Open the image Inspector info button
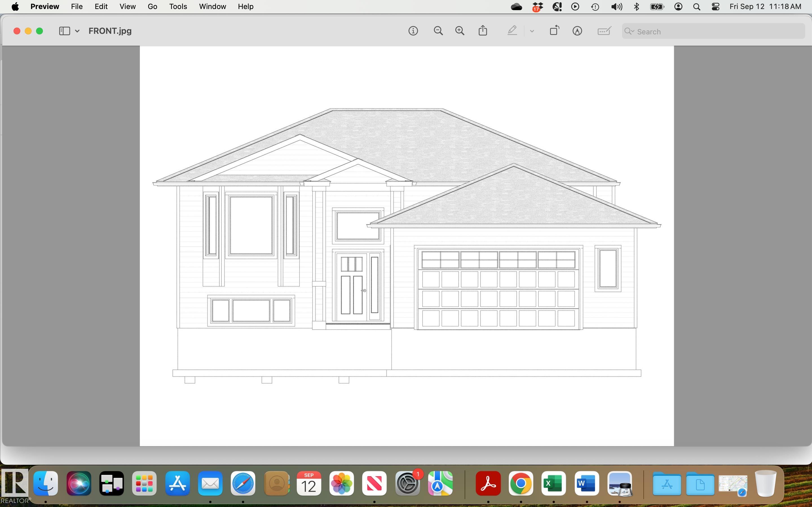Viewport: 812px width, 507px height. point(413,31)
